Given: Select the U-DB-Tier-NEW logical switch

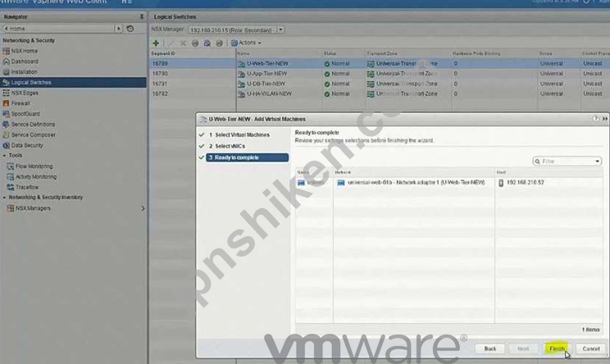Looking at the screenshot, I should click(x=266, y=84).
